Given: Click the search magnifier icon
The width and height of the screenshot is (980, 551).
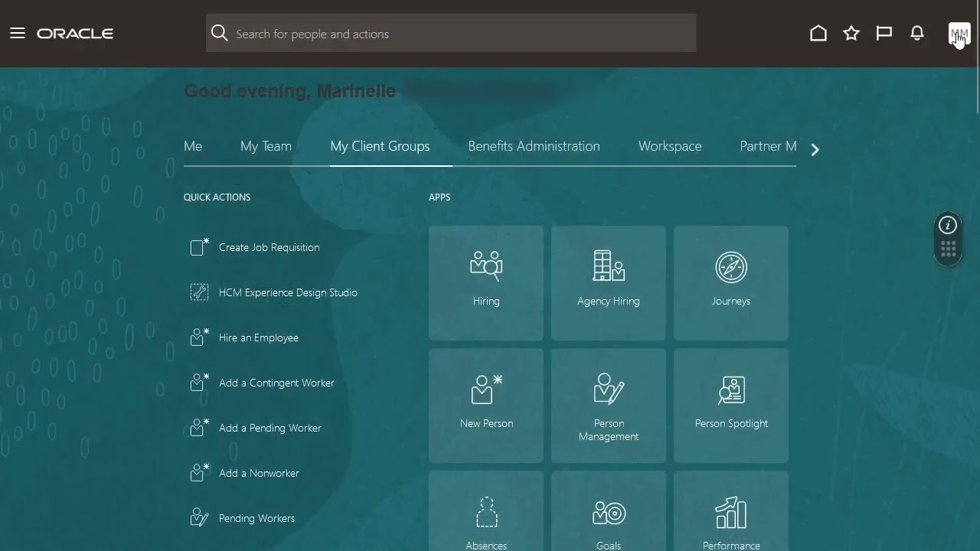Looking at the screenshot, I should 220,33.
